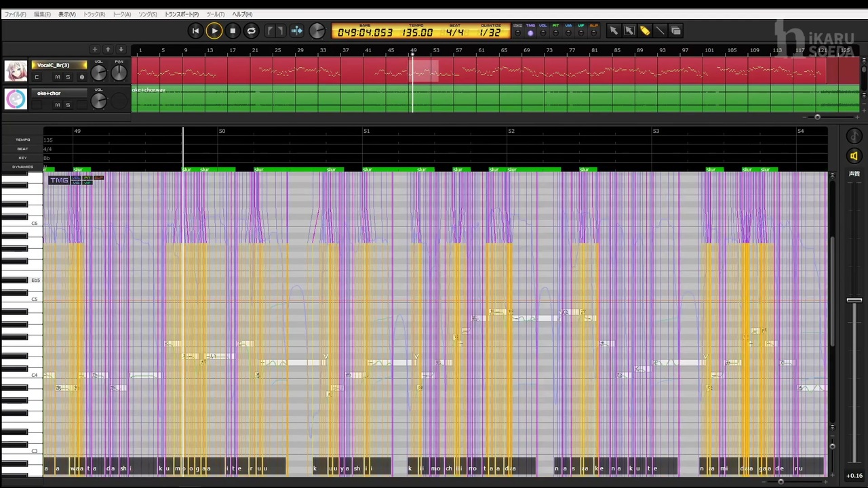Click the oke+chor audio track icon
The width and height of the screenshot is (868, 488).
coord(16,99)
